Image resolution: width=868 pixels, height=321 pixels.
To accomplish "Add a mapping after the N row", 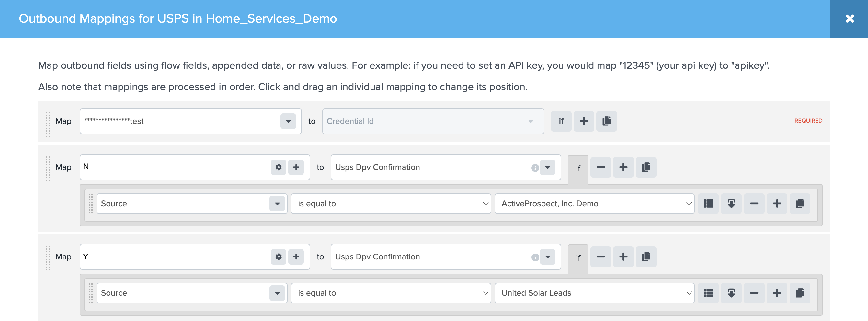I will click(623, 167).
